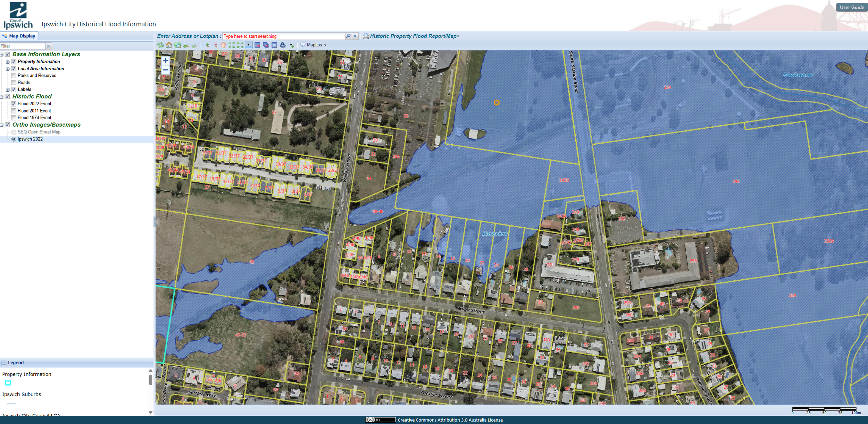
Task: Enable the Flood 2011 Event layer
Action: tap(14, 111)
